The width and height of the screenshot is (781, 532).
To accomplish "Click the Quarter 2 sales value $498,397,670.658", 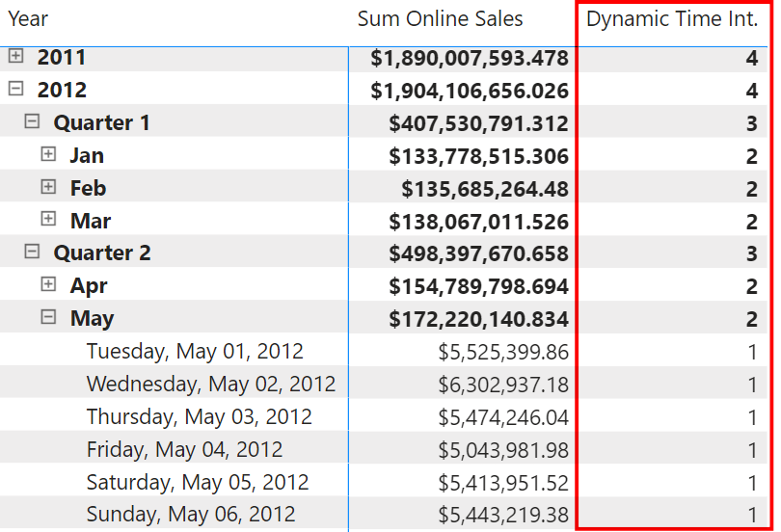I will 478,253.
